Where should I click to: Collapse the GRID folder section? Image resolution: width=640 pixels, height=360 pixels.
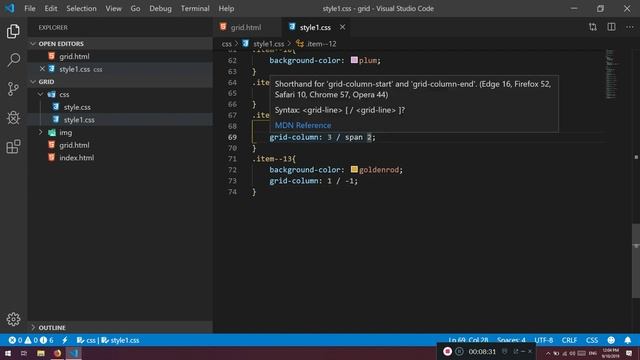[33, 82]
